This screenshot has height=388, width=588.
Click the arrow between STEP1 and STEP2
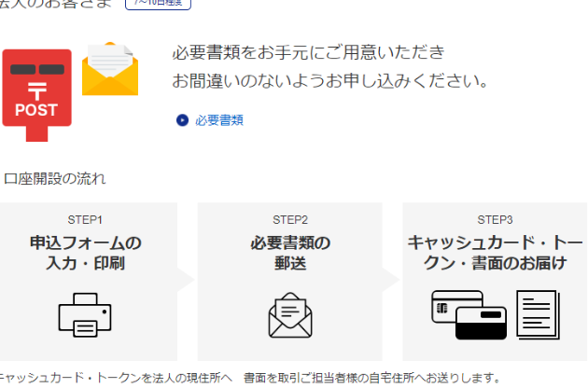coord(187,281)
